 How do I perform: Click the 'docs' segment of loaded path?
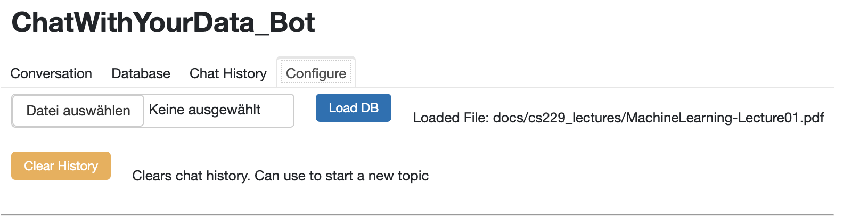507,118
